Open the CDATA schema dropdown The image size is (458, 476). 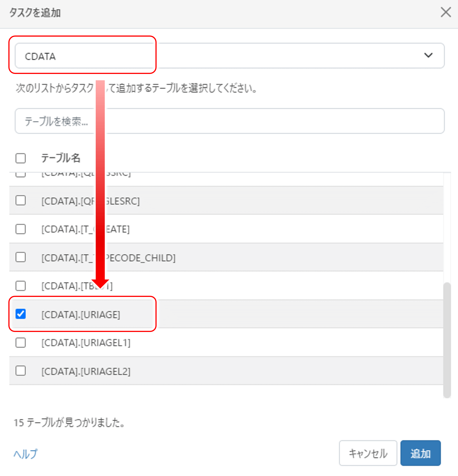coord(229,56)
